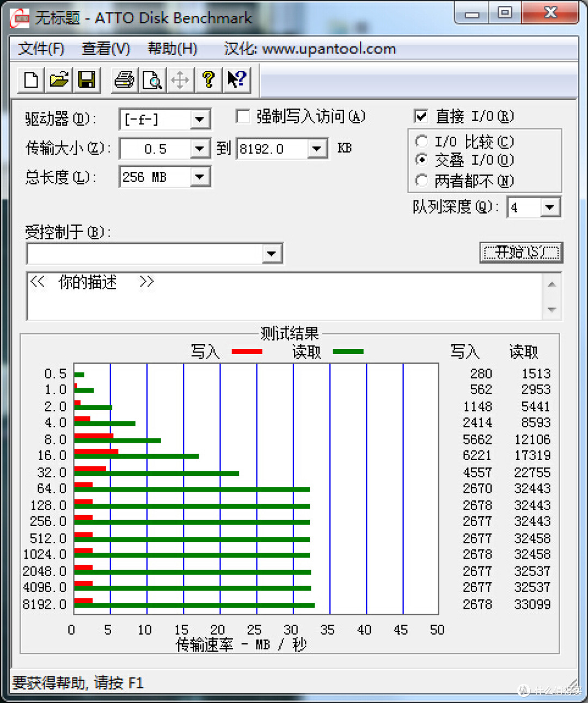The image size is (588, 703).
Task: Click the Save floppy disk icon
Action: [87, 80]
